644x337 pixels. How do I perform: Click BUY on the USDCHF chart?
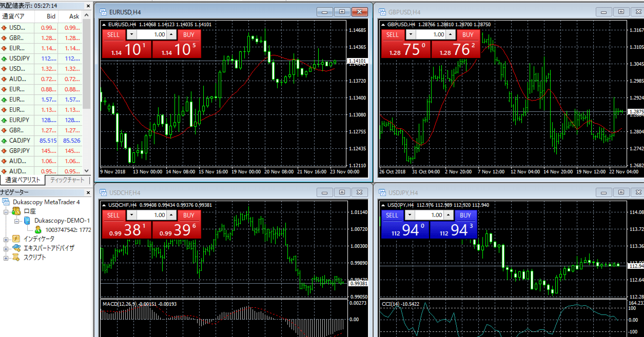(x=189, y=215)
